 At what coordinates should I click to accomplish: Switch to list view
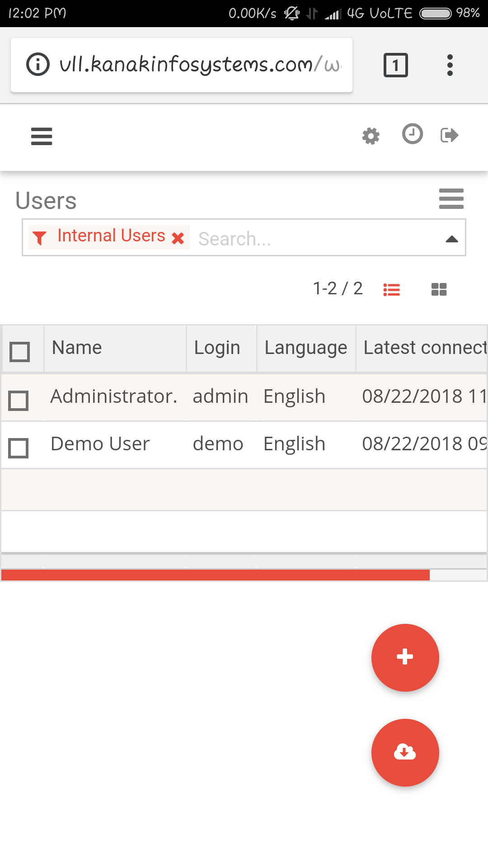point(392,289)
